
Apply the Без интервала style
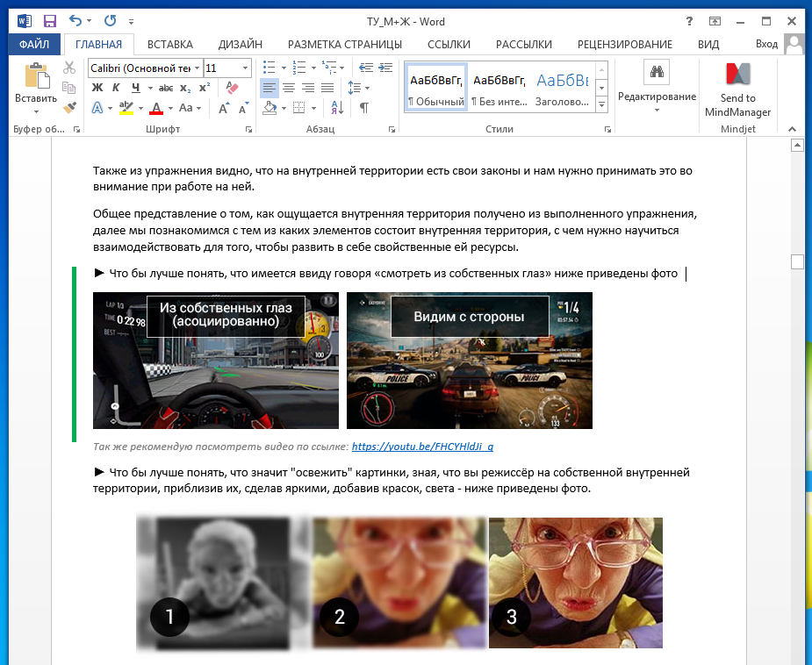(499, 87)
